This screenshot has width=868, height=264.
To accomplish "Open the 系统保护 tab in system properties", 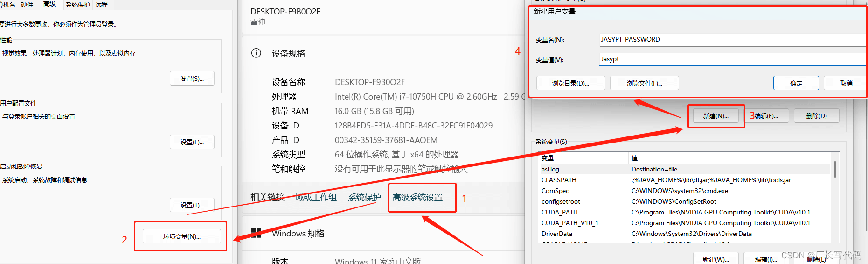I will click(77, 5).
